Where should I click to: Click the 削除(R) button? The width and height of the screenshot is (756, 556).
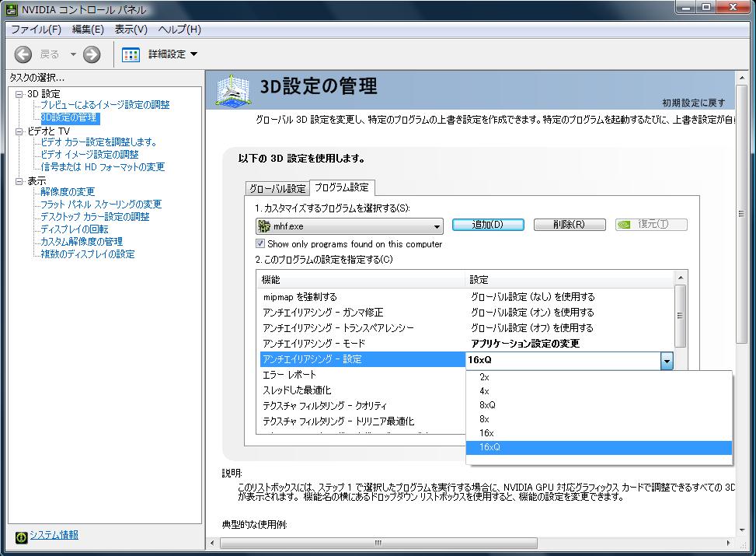570,225
